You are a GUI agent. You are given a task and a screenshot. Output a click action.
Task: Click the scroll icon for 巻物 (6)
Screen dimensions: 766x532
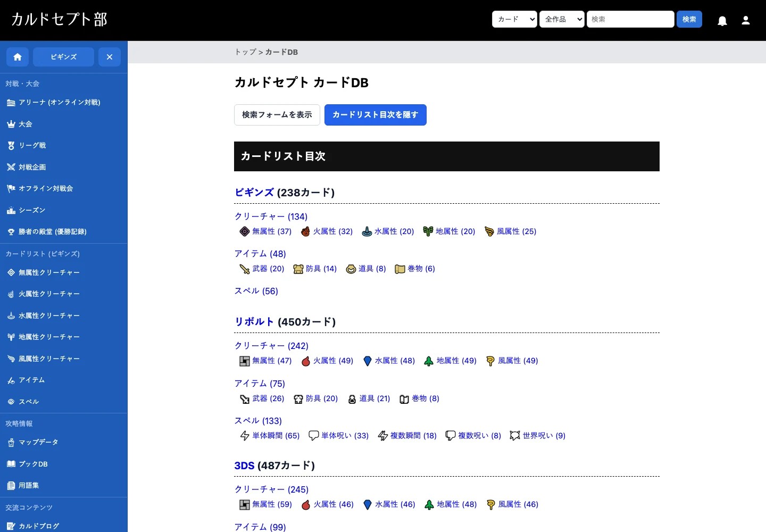(400, 269)
